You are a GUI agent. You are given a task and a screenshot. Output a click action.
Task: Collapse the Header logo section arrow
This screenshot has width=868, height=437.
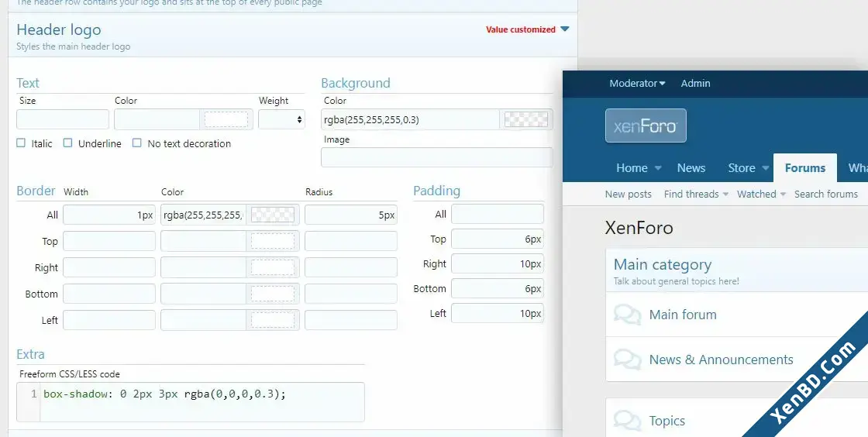tap(565, 29)
